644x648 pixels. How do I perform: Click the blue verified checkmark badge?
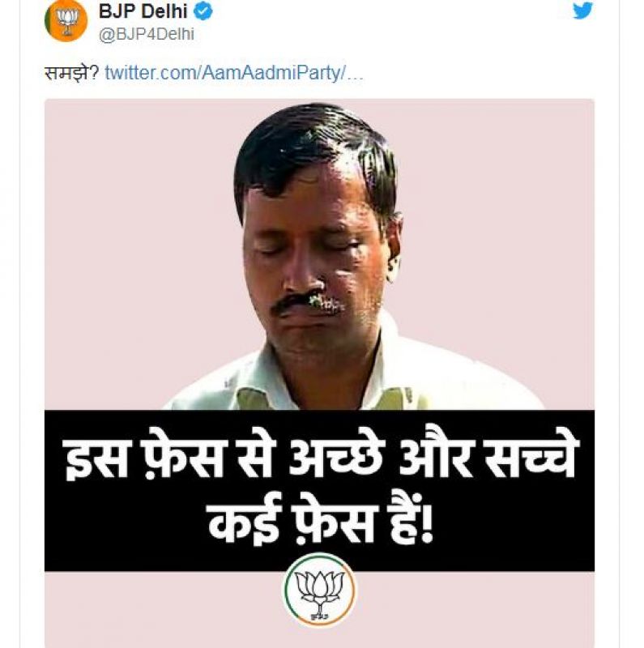point(203,11)
